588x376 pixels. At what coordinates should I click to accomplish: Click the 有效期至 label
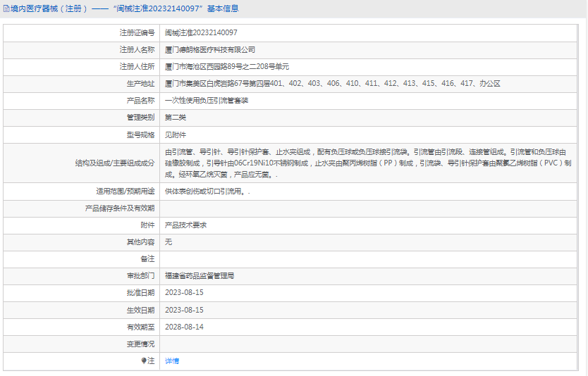[x=140, y=327]
